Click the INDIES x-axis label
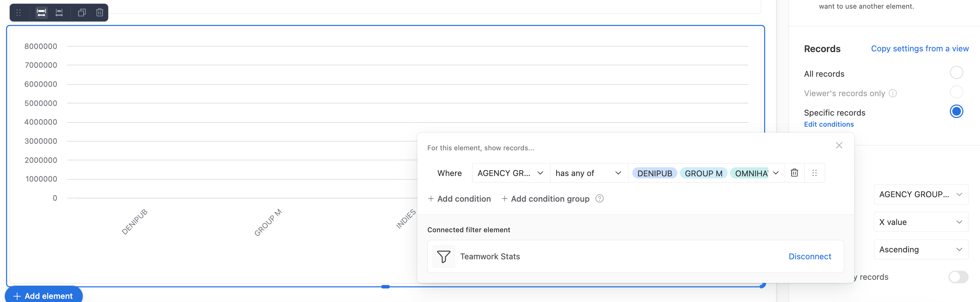 pos(405,219)
